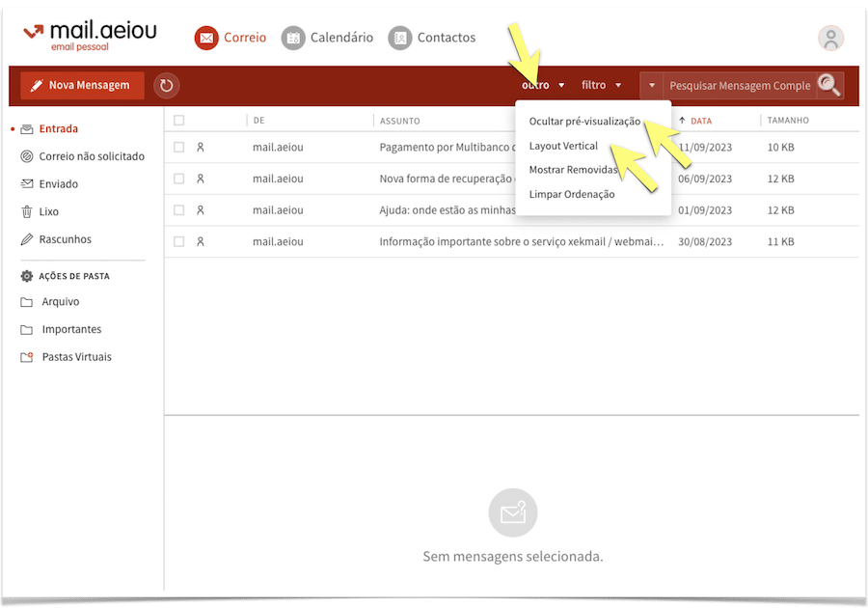Open the Correio não solicitado folder
The image size is (868, 608).
pos(92,156)
